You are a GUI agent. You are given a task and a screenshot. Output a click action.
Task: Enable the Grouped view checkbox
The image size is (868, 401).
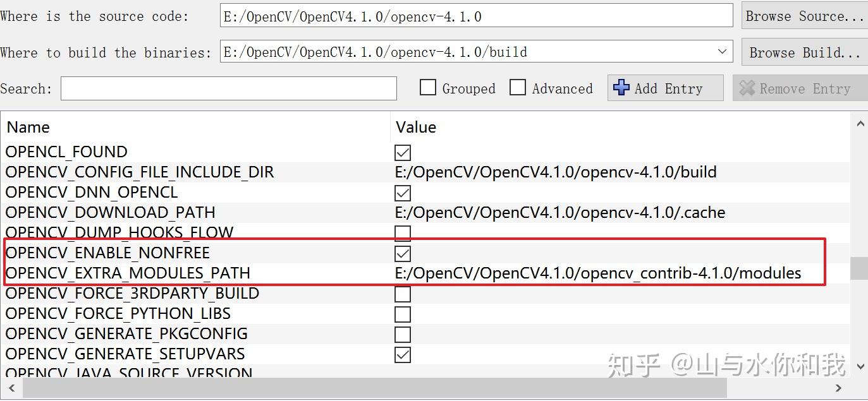tap(428, 88)
